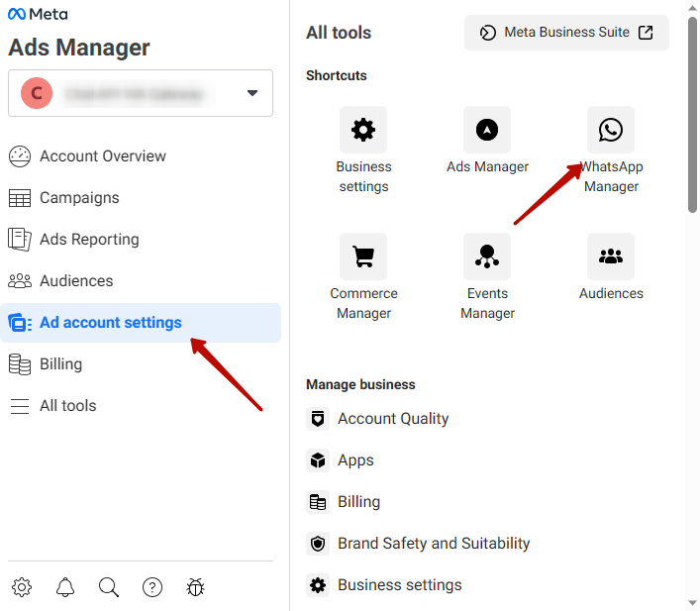The image size is (700, 611).
Task: Click the Apps cube icon
Action: [x=318, y=460]
